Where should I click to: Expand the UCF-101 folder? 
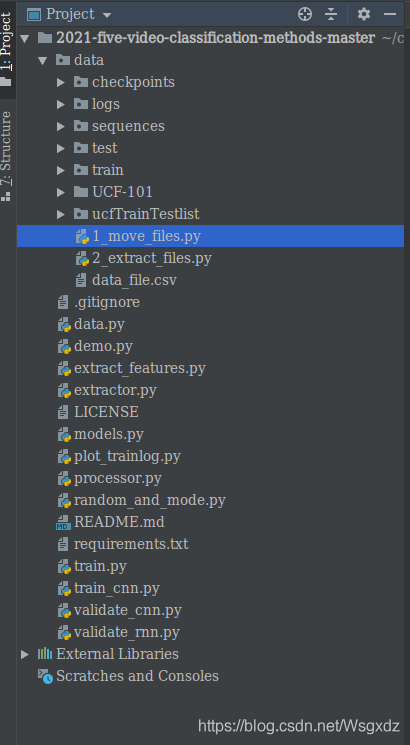coord(60,192)
